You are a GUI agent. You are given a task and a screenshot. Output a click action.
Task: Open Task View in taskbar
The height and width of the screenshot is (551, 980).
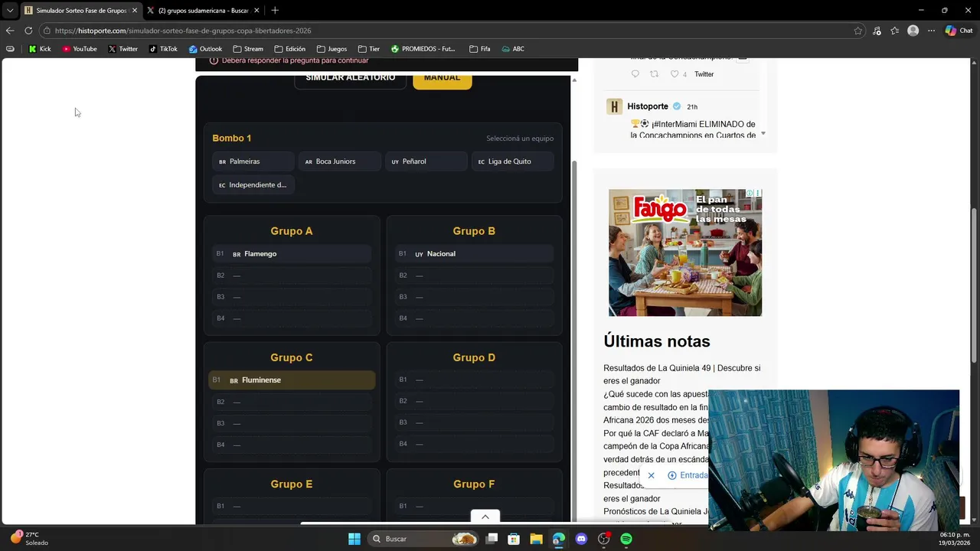(492, 539)
